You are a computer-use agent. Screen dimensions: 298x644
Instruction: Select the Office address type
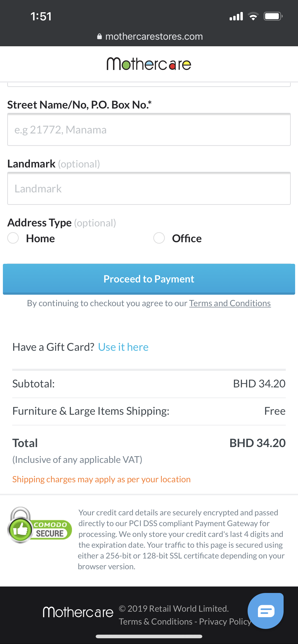[159, 238]
